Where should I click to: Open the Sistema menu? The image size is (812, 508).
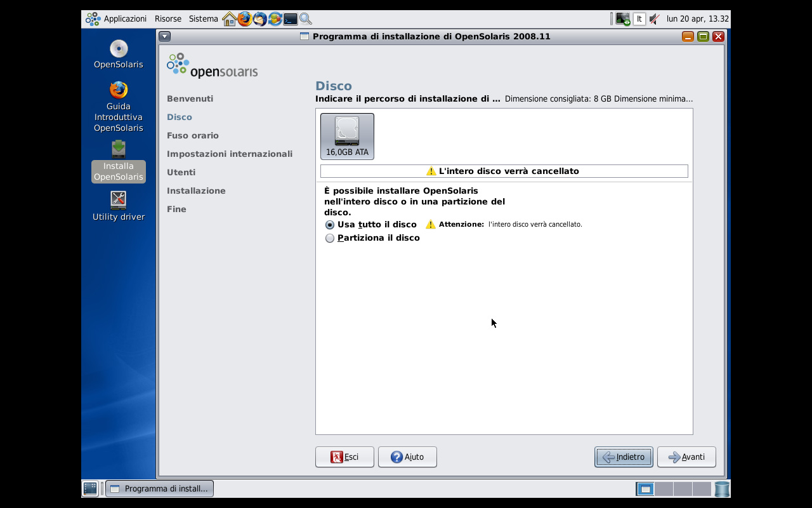pyautogui.click(x=204, y=19)
